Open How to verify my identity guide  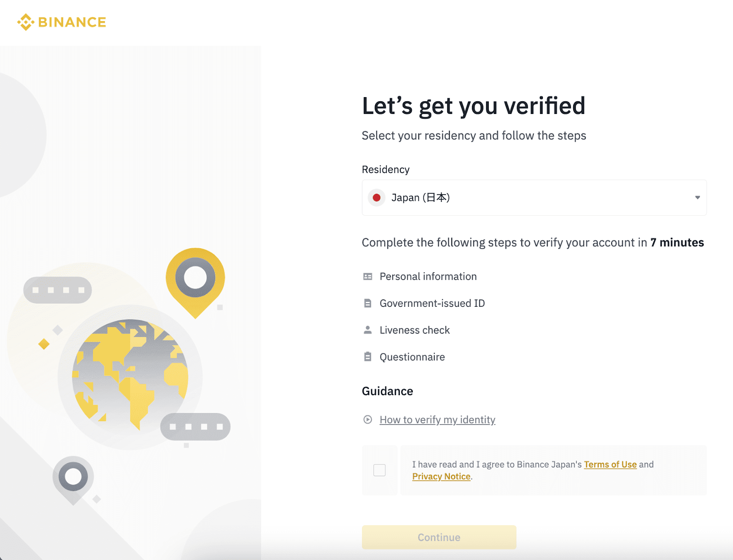point(438,420)
